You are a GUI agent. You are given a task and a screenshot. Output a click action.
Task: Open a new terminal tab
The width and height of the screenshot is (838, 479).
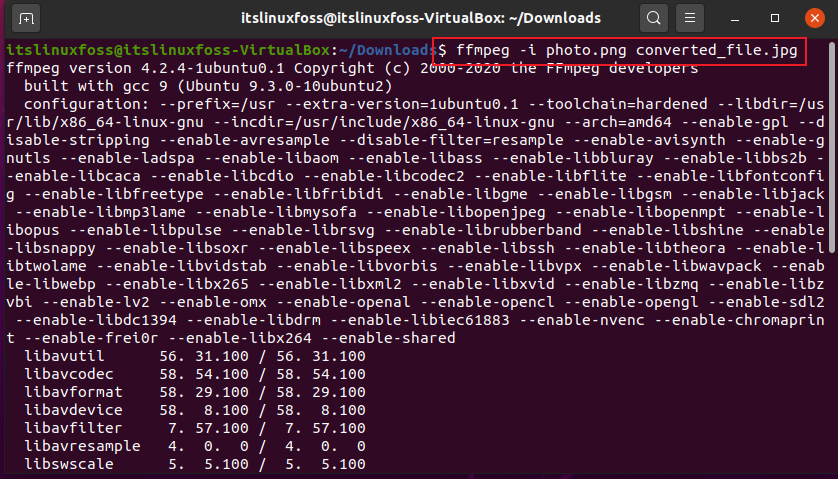pos(26,19)
